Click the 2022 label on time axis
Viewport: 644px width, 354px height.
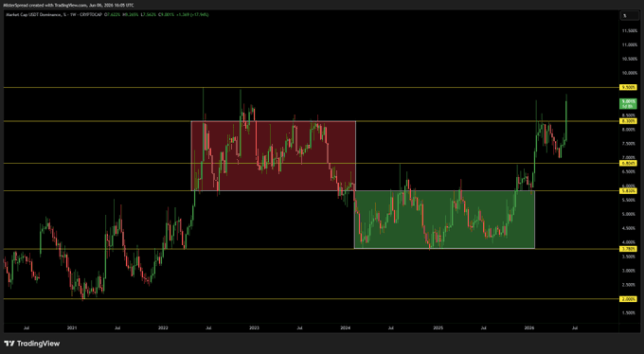[x=163, y=327]
